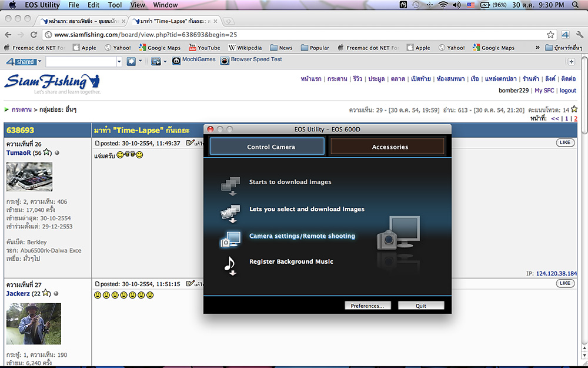This screenshot has width=588, height=368.
Task: Click the vote star icon next to 14
Action: [574, 110]
